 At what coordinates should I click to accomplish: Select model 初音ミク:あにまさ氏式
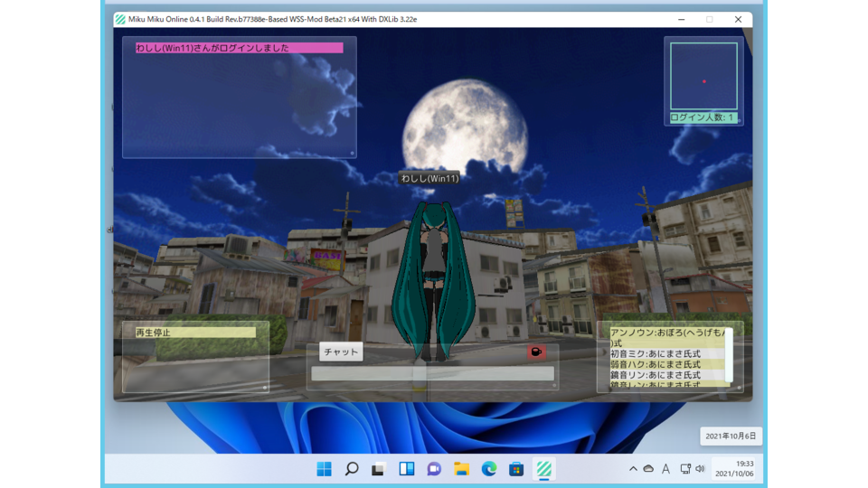pos(667,353)
